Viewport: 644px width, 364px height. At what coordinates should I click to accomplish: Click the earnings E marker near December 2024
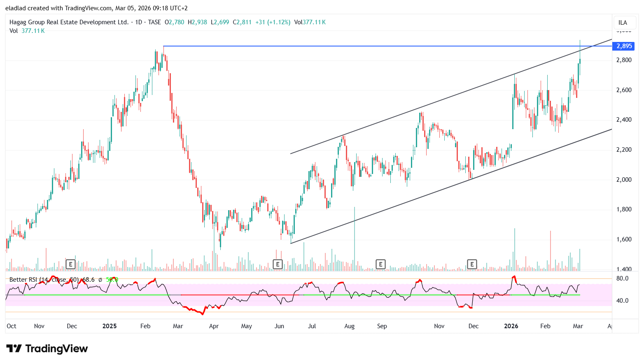coord(71,264)
